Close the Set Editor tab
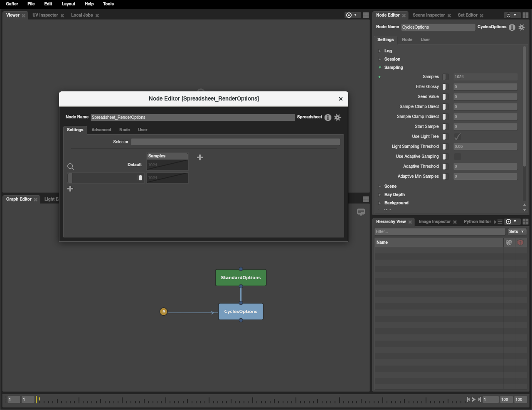Viewport: 532px width, 410px height. click(x=482, y=15)
